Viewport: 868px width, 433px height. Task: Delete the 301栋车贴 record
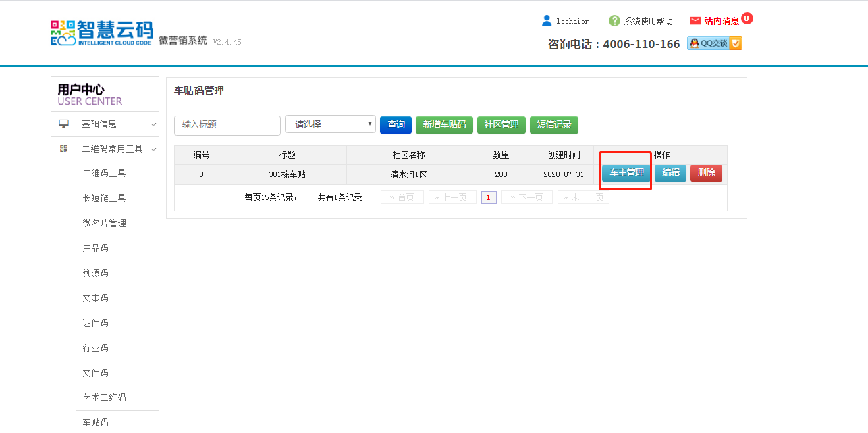click(706, 173)
